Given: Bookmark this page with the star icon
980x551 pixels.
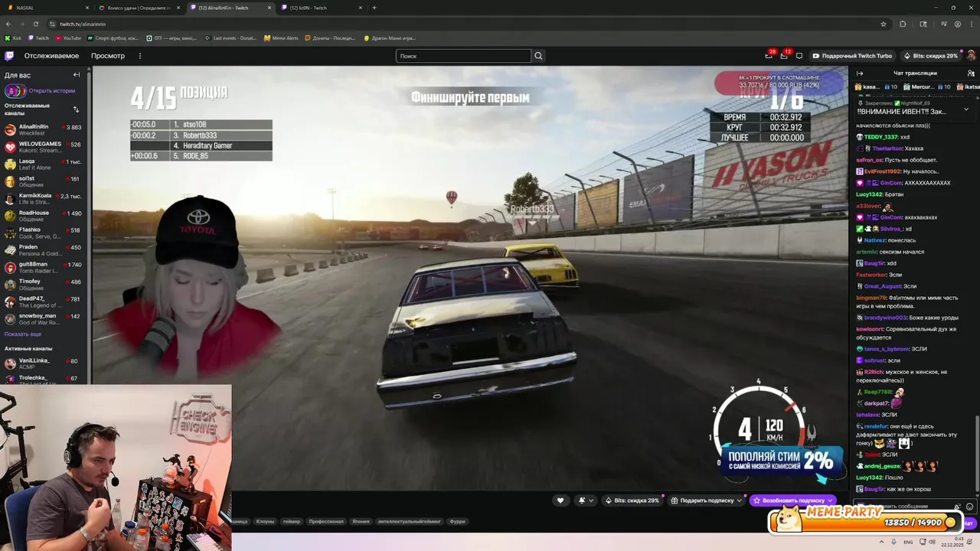Looking at the screenshot, I should (x=884, y=24).
